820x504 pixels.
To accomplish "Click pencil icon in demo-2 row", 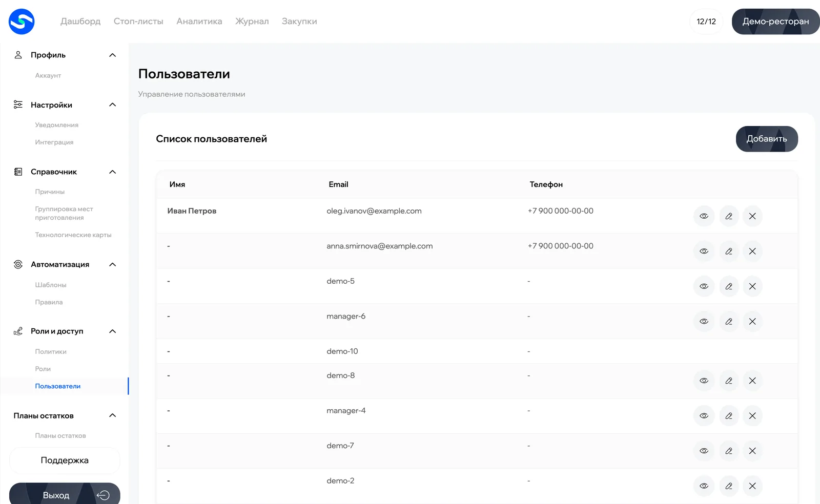I will pyautogui.click(x=729, y=486).
